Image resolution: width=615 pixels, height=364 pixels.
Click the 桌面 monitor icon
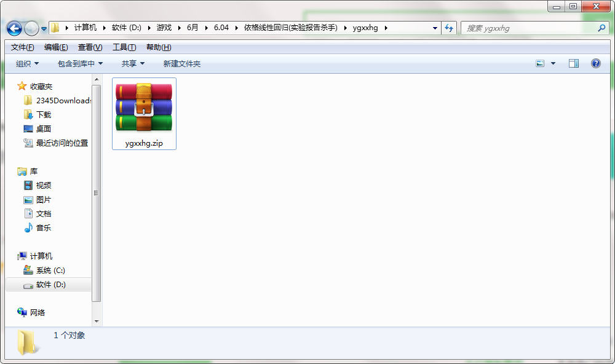tap(28, 129)
